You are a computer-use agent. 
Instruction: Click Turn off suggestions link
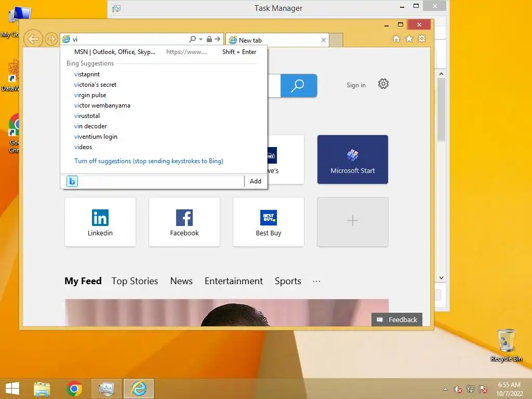149,161
